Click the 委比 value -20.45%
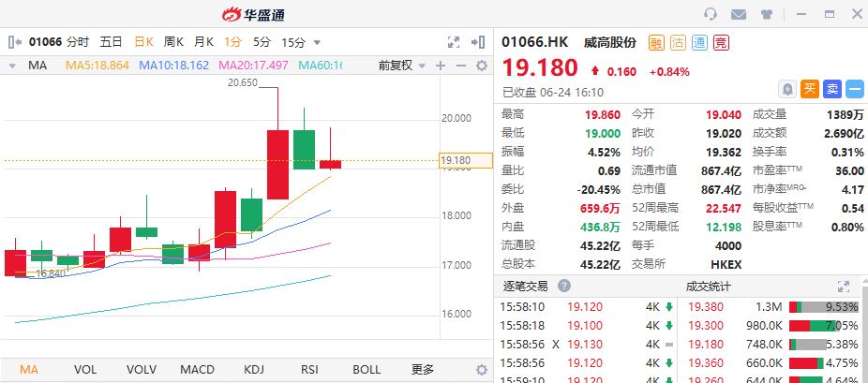Screen dimensions: 868x383 coord(598,189)
